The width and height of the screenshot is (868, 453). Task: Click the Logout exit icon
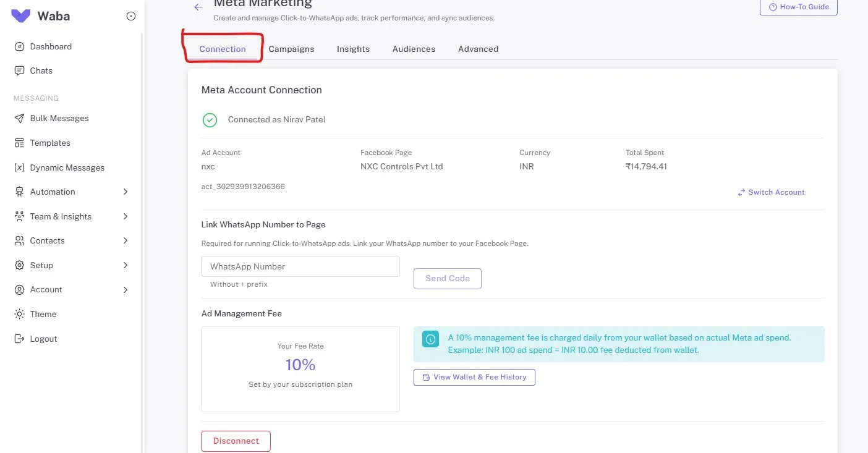[x=19, y=339]
